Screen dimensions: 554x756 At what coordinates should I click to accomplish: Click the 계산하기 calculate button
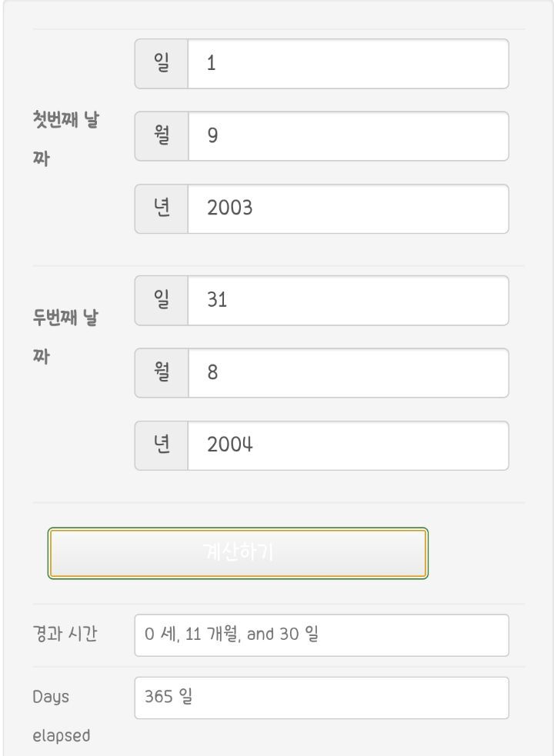click(237, 551)
